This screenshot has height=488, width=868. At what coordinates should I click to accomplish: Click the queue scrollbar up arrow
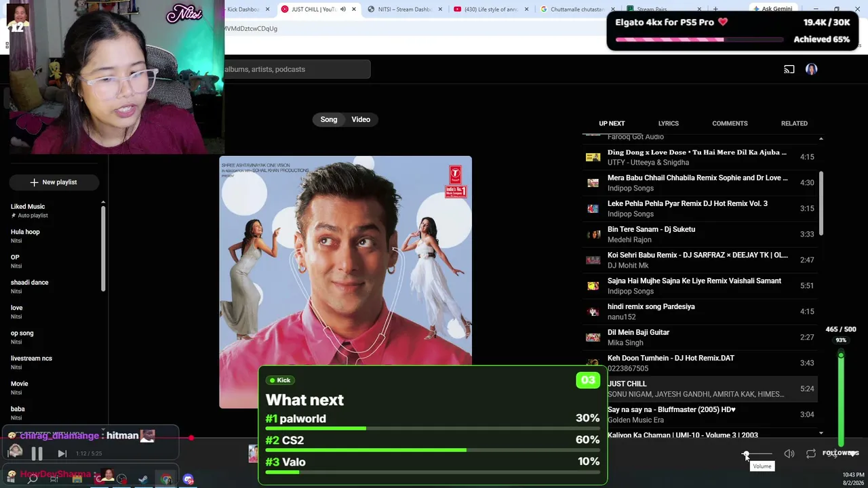click(x=821, y=139)
